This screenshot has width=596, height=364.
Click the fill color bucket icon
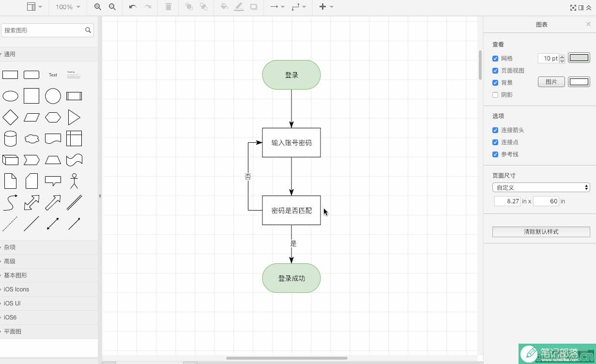[x=224, y=7]
